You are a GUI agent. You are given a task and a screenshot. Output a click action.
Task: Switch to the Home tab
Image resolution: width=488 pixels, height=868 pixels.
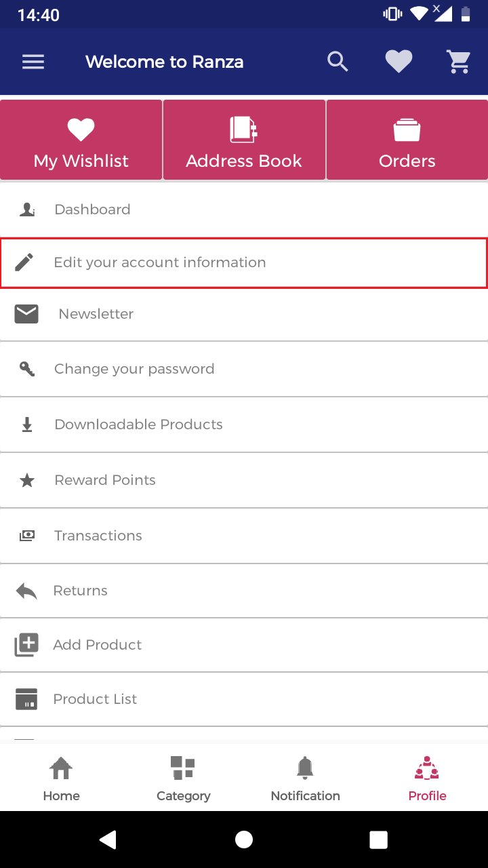61,778
